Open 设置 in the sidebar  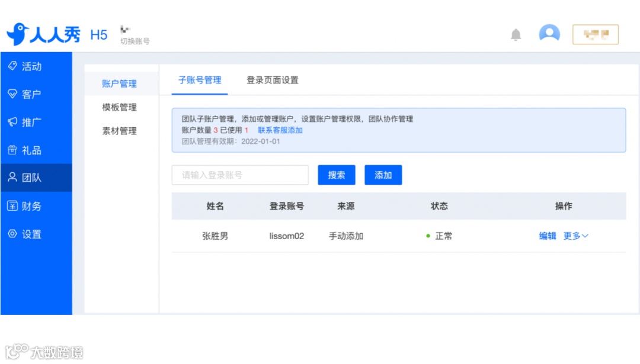pos(36,234)
